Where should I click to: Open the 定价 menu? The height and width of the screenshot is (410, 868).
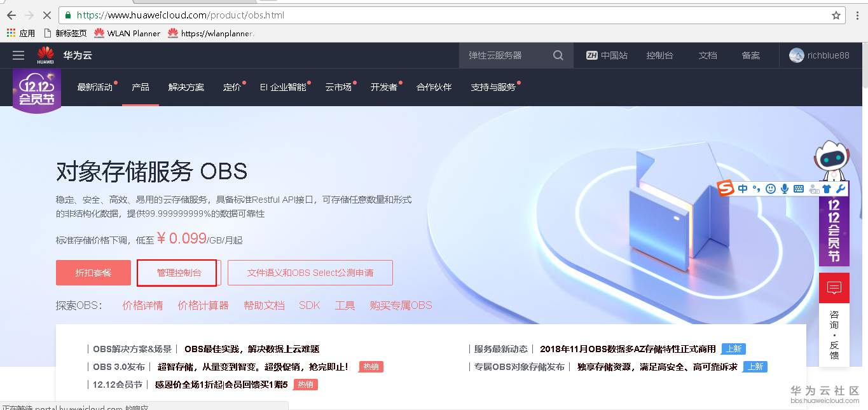[232, 87]
